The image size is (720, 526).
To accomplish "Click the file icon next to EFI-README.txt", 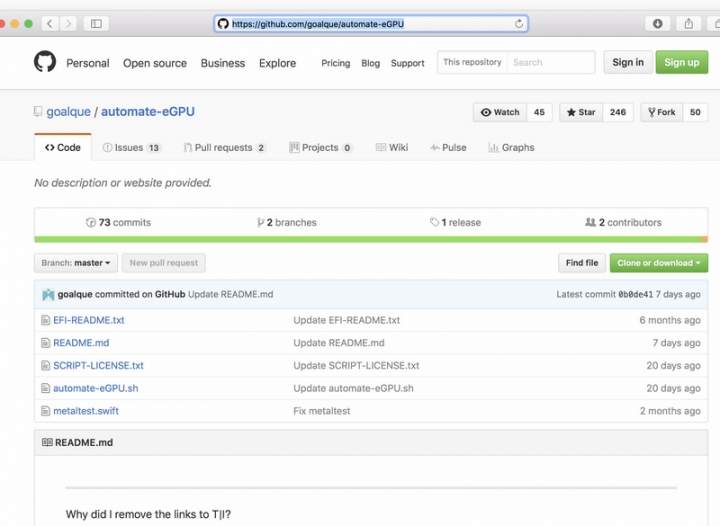I will pyautogui.click(x=45, y=320).
